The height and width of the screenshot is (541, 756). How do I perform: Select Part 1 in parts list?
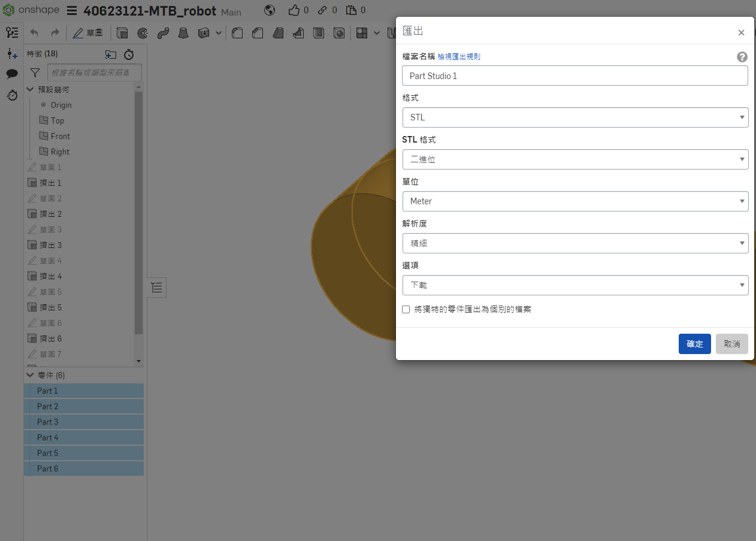coord(84,391)
